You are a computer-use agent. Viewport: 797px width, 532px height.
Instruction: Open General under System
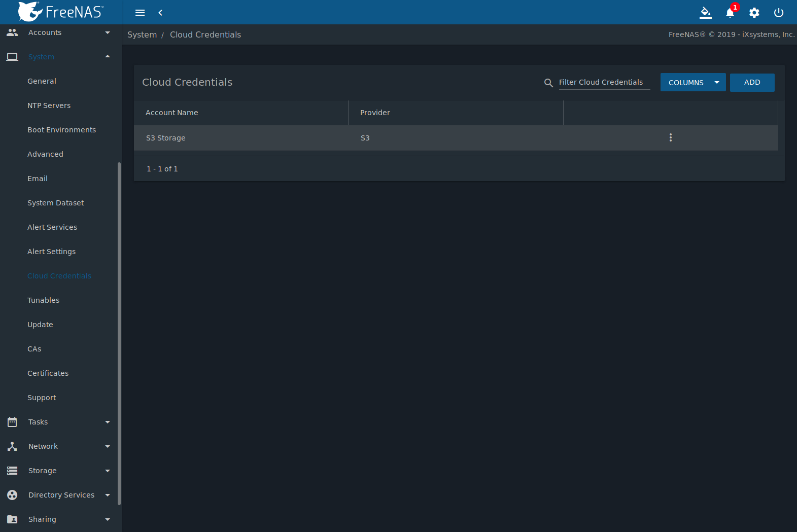click(42, 81)
